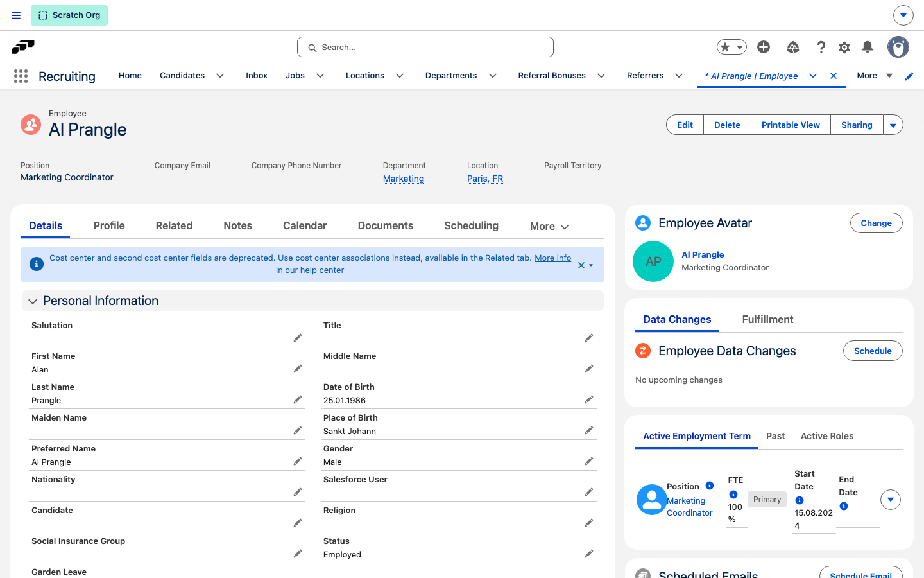Switch to the Related tab
The width and height of the screenshot is (924, 578).
[x=174, y=225]
